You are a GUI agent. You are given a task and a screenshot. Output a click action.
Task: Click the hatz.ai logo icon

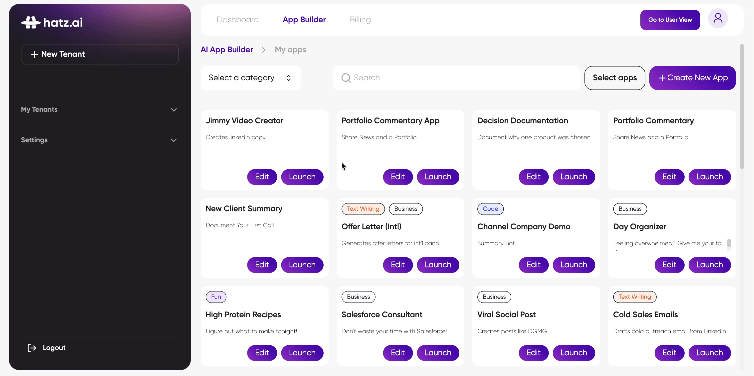pos(30,22)
